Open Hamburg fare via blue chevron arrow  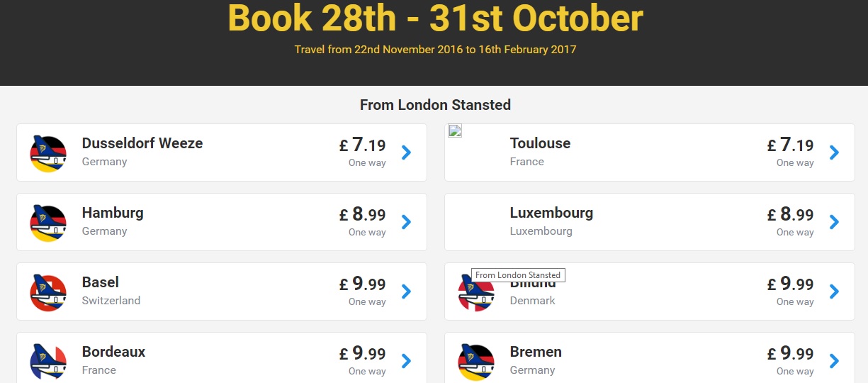[406, 222]
